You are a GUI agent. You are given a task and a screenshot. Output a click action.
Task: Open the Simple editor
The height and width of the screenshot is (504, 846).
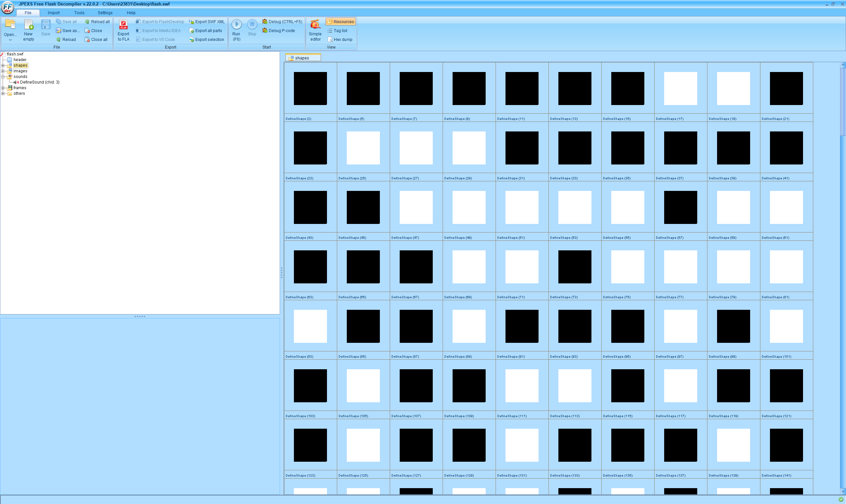click(315, 30)
